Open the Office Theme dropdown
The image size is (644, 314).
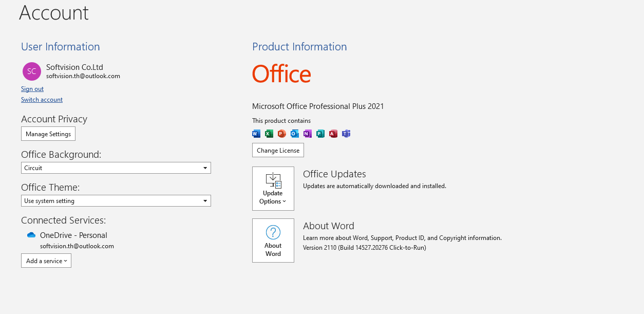pyautogui.click(x=205, y=200)
